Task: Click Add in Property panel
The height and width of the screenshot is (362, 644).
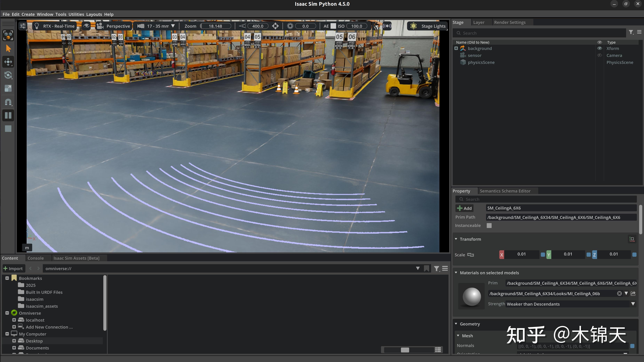Action: coord(464,208)
